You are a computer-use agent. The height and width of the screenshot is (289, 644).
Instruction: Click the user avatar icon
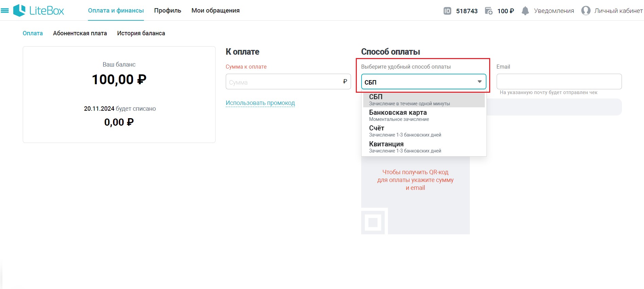(x=586, y=11)
